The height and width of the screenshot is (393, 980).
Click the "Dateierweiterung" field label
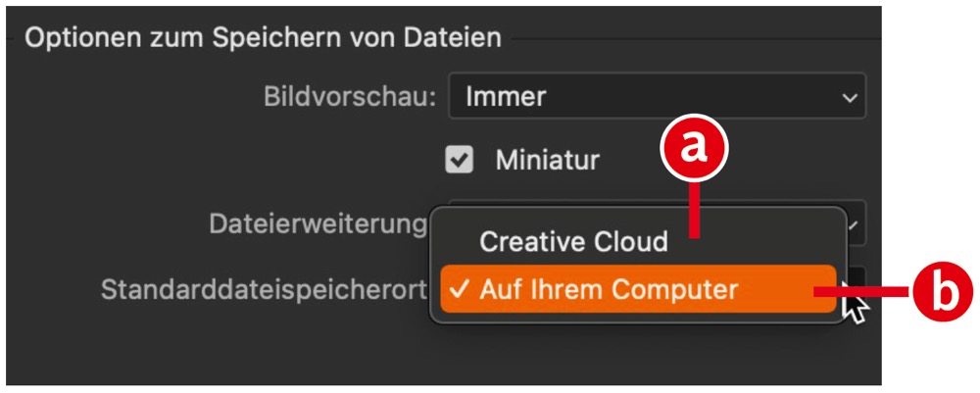coord(318,224)
